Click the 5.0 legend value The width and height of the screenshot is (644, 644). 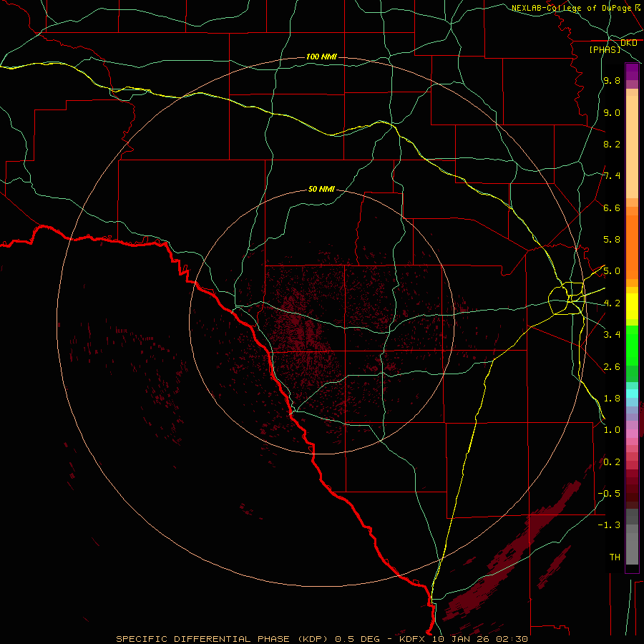click(x=612, y=271)
